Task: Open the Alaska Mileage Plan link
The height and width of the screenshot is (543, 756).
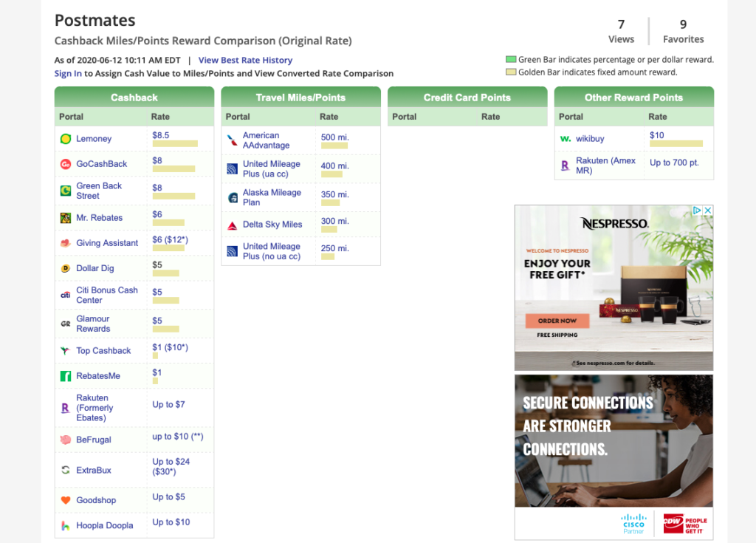Action: pyautogui.click(x=272, y=197)
